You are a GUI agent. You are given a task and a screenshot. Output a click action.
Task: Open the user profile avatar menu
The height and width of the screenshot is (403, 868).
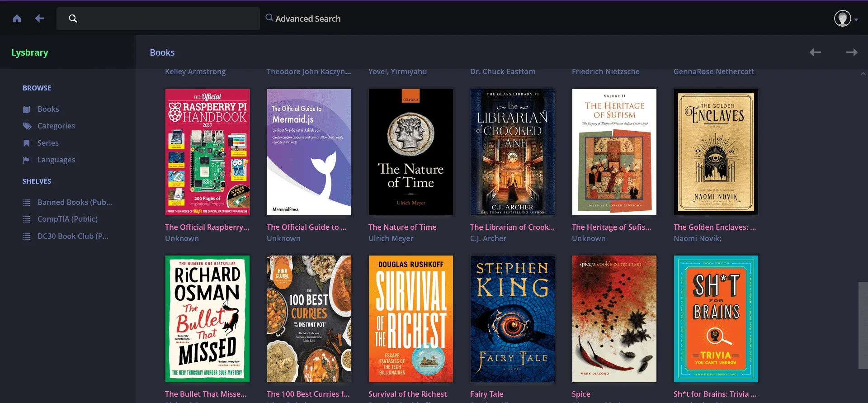click(845, 19)
